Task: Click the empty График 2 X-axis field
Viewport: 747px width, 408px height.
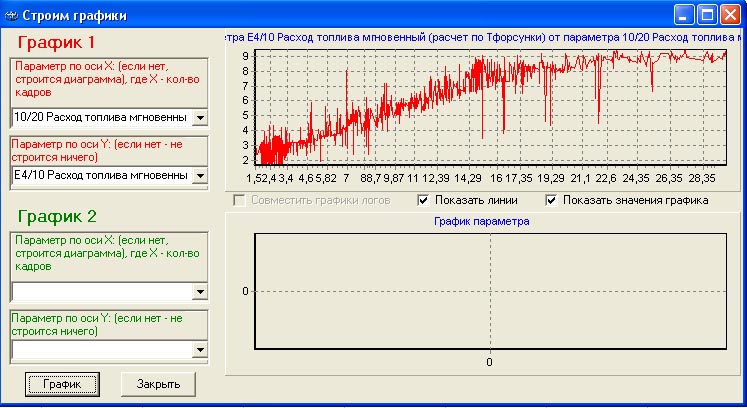Action: [100, 292]
